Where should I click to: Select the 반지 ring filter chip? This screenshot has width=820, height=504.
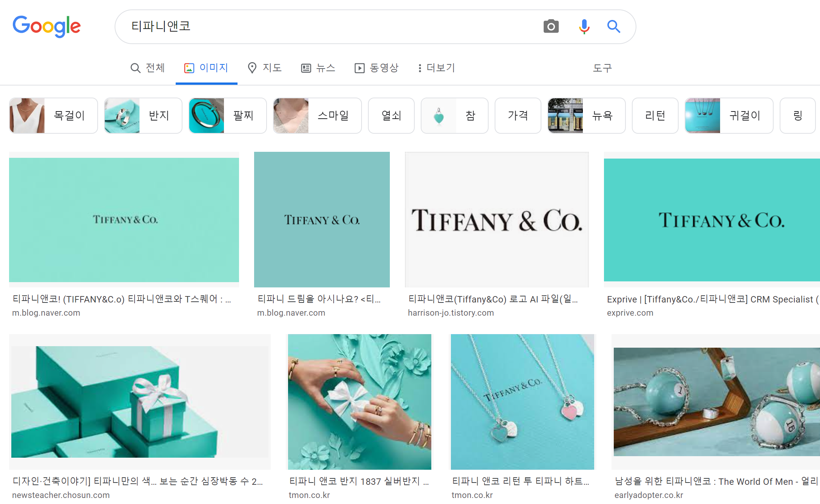(143, 116)
